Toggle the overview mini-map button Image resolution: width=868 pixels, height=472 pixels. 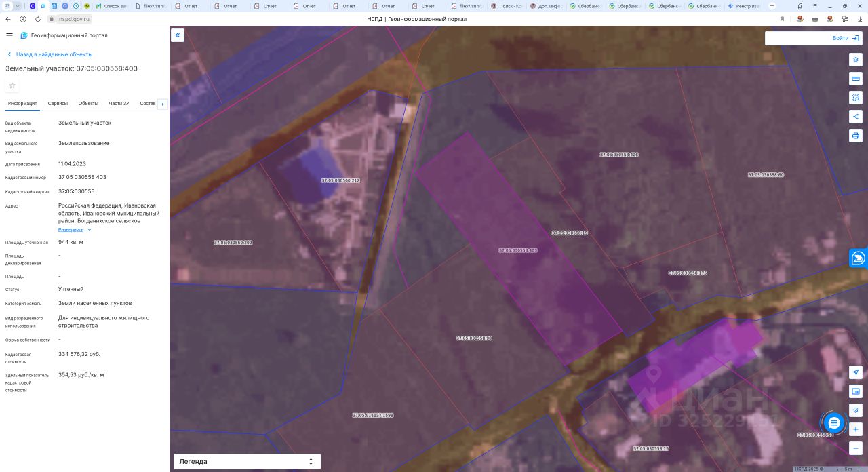coord(856,391)
